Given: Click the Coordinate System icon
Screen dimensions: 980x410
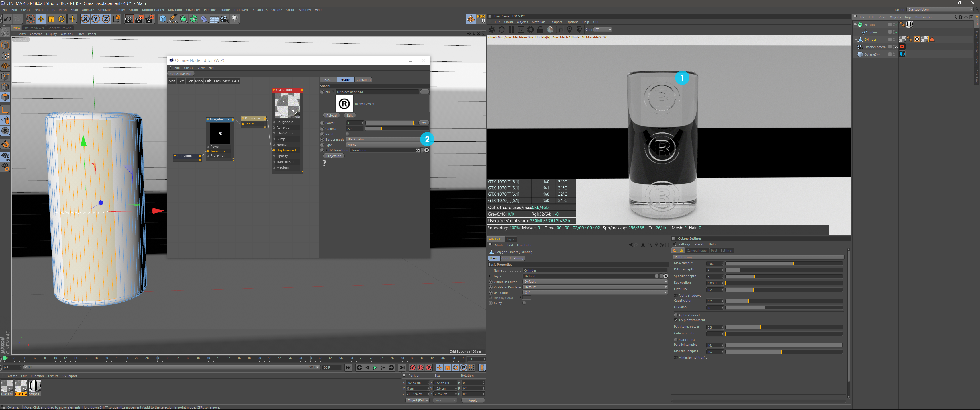Looking at the screenshot, I should [x=117, y=19].
